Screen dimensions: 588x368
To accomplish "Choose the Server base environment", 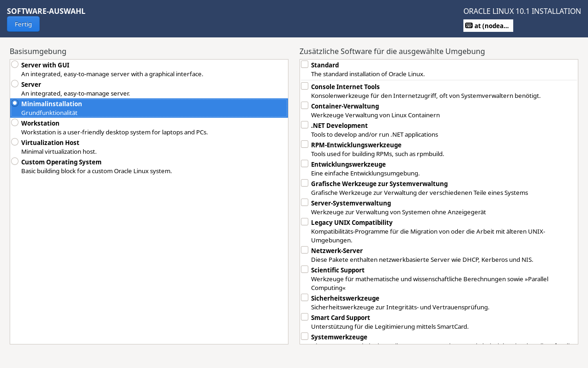I will click(14, 84).
